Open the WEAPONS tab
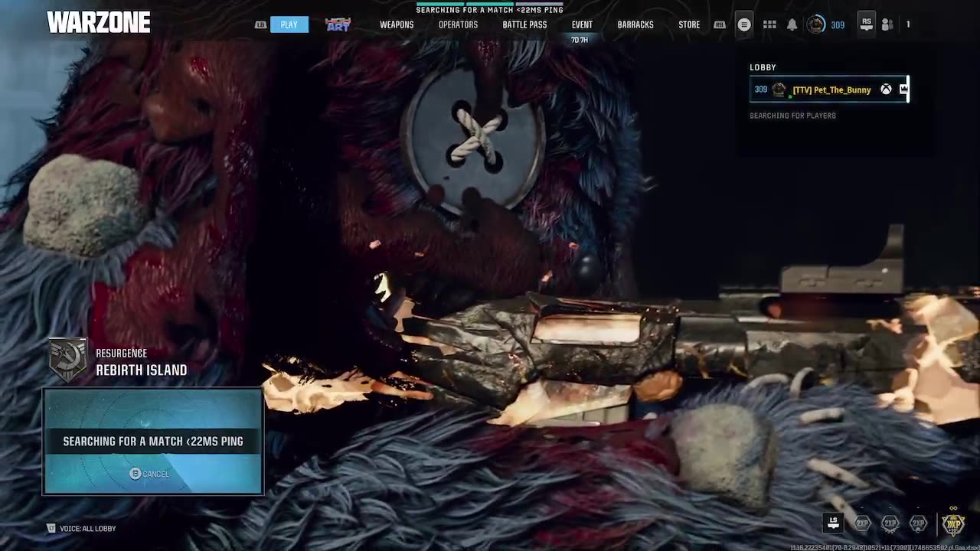 pyautogui.click(x=397, y=24)
